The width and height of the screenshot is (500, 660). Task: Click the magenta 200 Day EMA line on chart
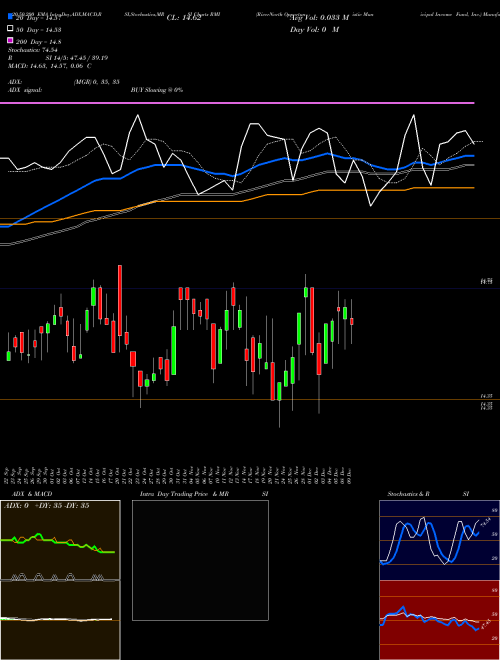(237, 103)
